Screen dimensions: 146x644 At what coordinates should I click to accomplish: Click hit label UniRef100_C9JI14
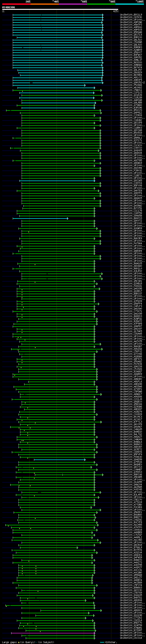(x=131, y=638)
